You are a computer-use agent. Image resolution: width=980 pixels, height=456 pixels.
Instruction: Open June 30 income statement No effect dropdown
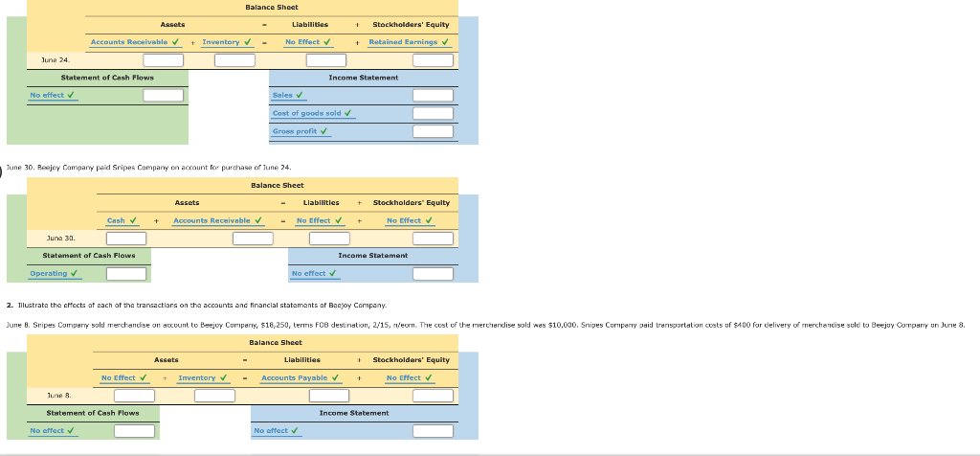coord(315,274)
